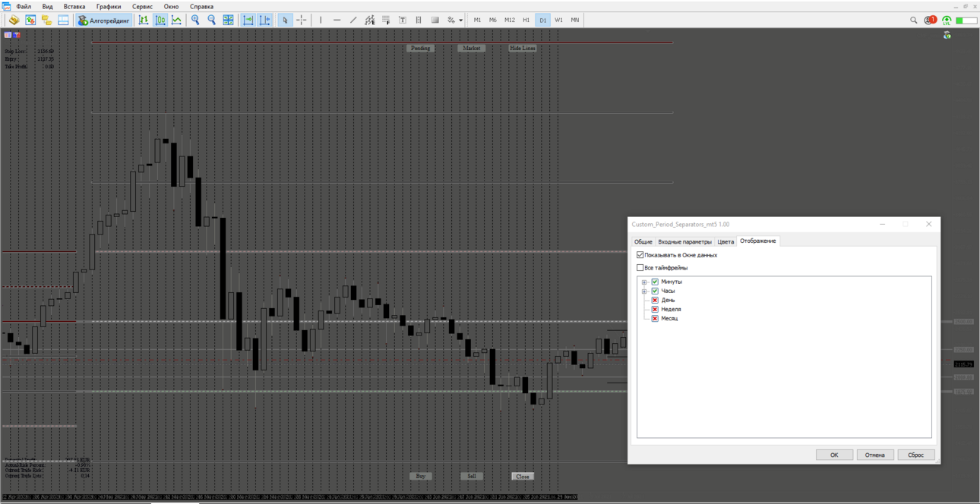
Task: Select the M1 timeframe button
Action: [x=477, y=20]
